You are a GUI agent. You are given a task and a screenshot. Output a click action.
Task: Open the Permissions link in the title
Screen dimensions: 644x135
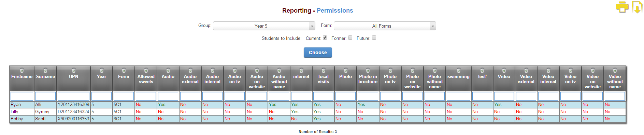pos(335,11)
